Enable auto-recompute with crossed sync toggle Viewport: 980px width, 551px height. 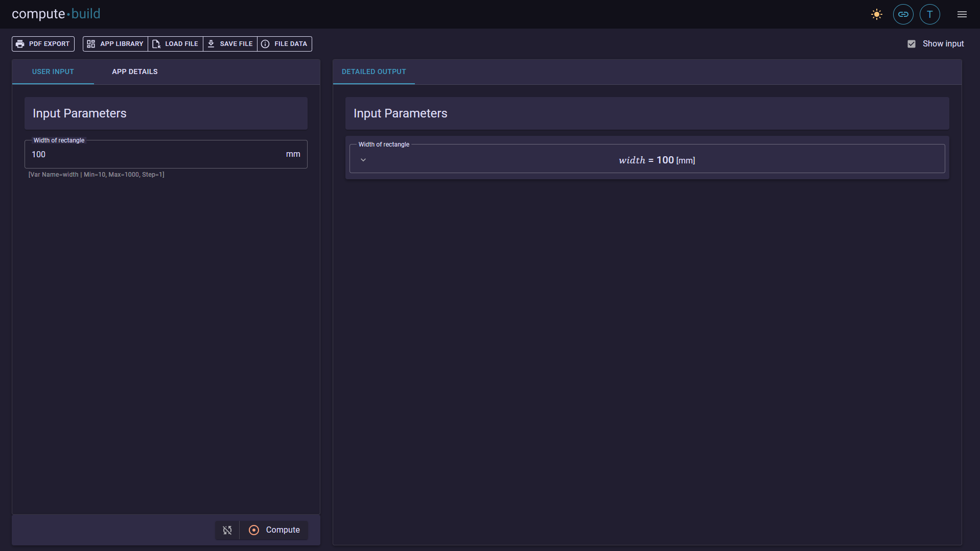tap(227, 530)
